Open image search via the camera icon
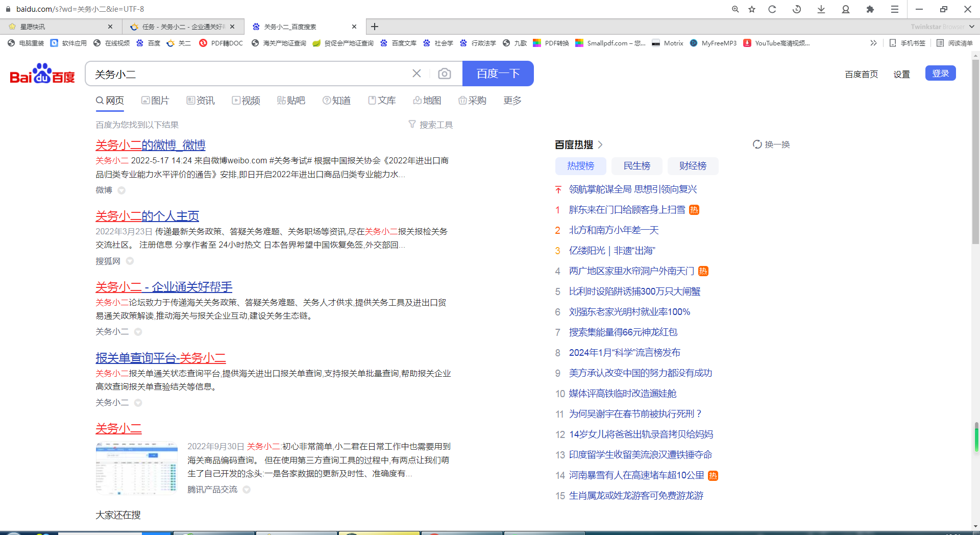Screen dimensions: 980x535 445,74
